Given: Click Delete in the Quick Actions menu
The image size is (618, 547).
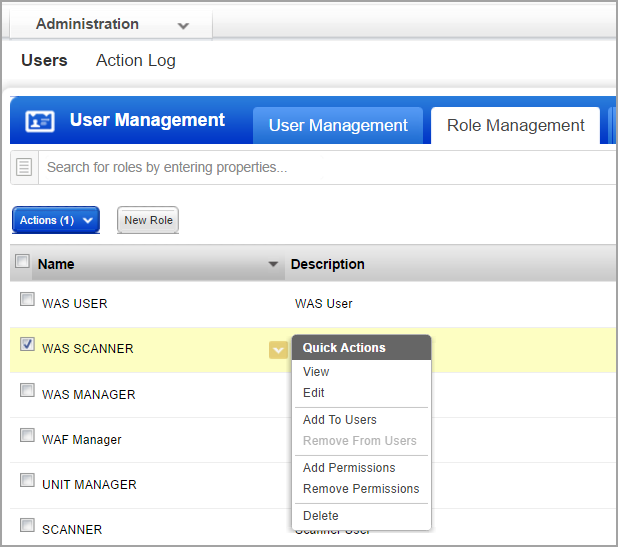Looking at the screenshot, I should coord(321,516).
